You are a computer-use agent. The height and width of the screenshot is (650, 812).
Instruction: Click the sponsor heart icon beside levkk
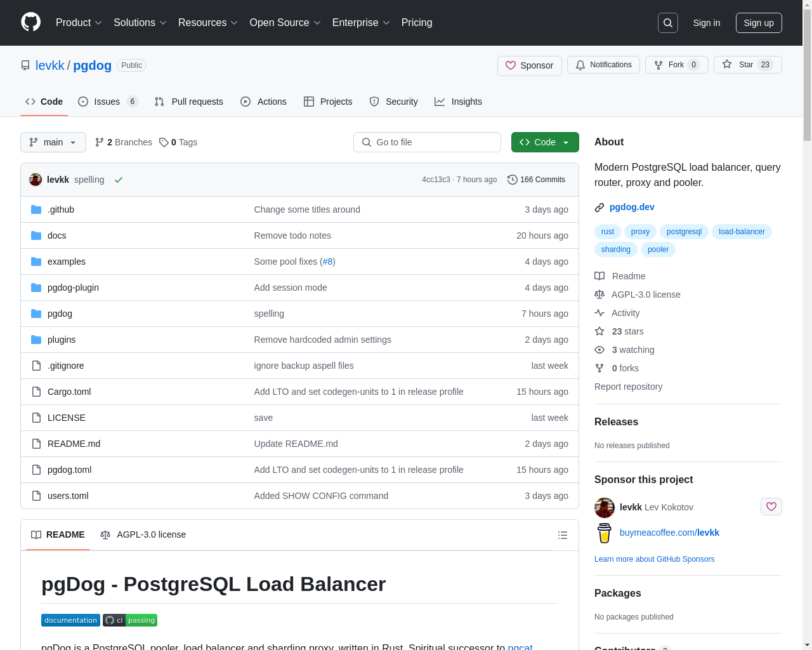(771, 507)
